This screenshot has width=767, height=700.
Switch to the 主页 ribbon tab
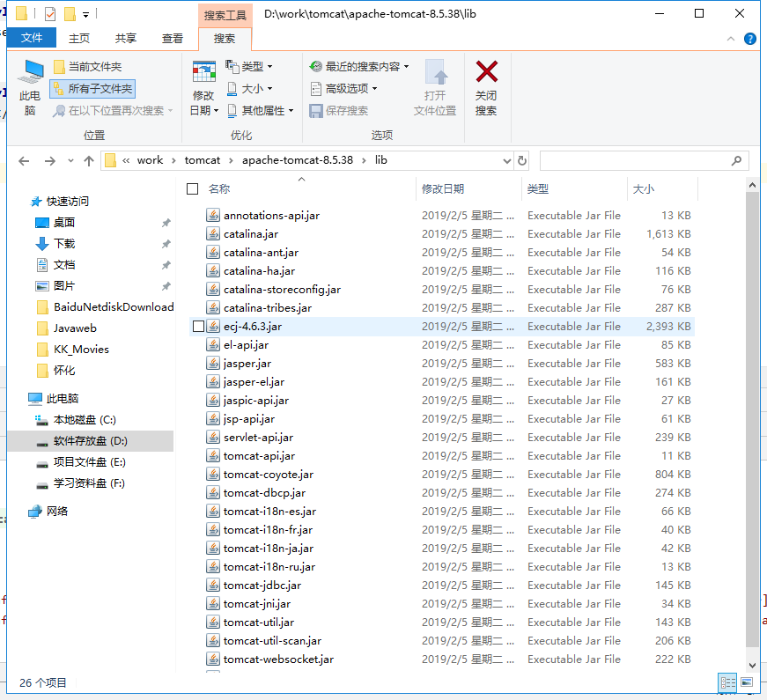click(78, 38)
